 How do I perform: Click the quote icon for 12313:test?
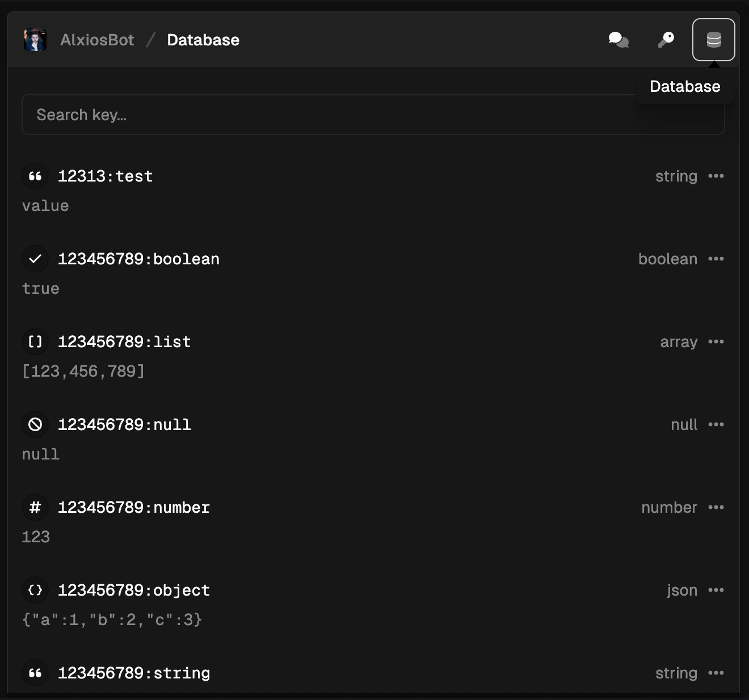pyautogui.click(x=35, y=176)
